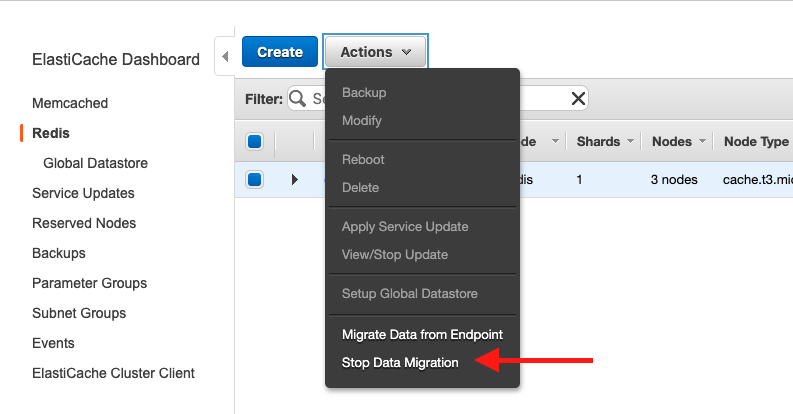Select Setup Global Datastore menu entry
The height and width of the screenshot is (414, 793).
(x=410, y=294)
